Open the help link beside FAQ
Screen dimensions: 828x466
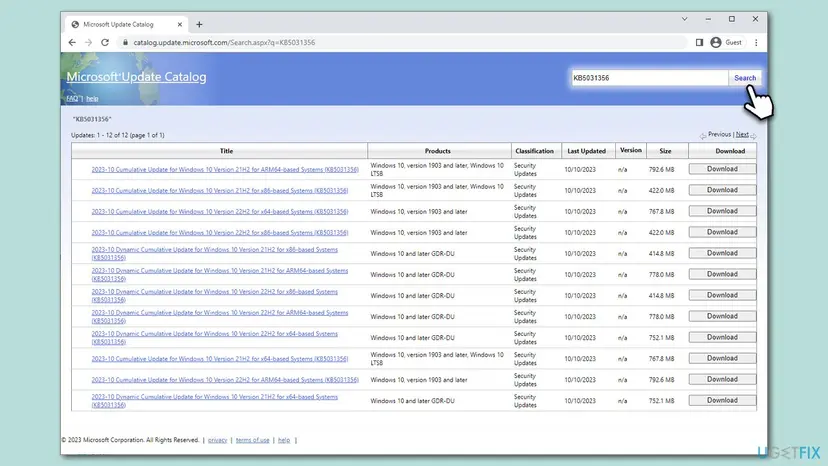click(92, 98)
